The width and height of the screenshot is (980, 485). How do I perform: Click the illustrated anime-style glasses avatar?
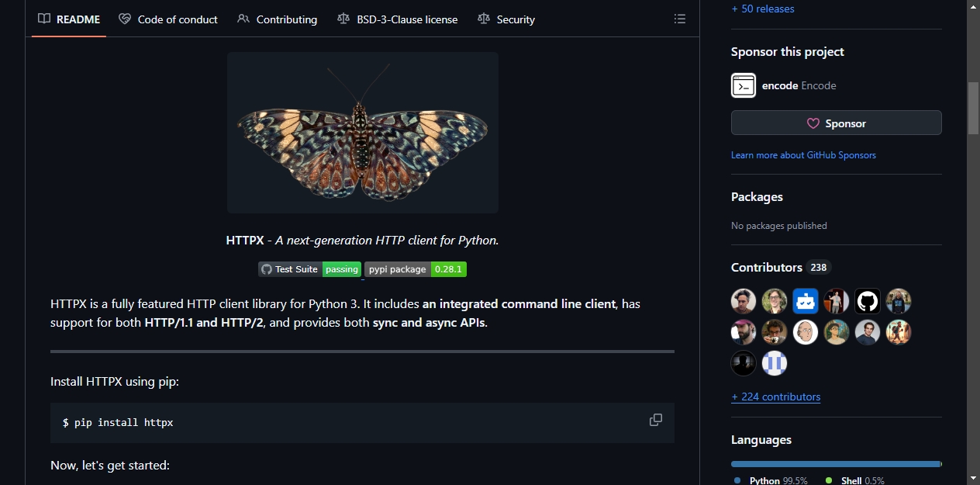click(x=837, y=332)
